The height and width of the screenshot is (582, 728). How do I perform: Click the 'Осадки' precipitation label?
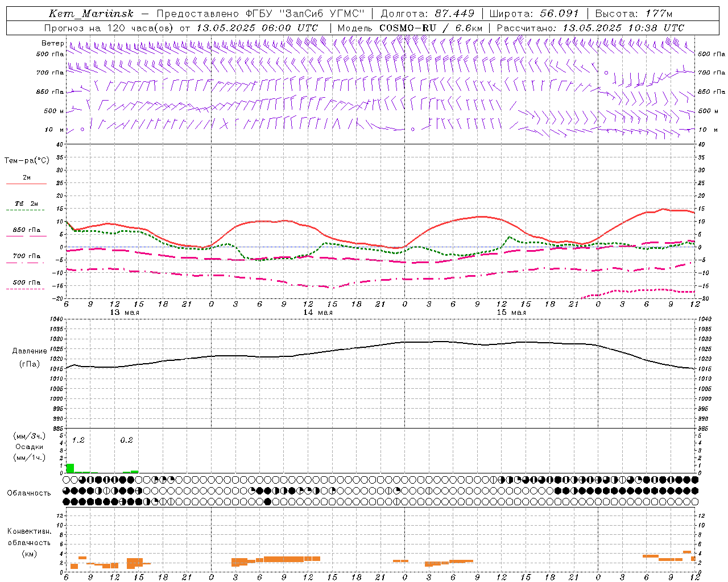tap(30, 447)
